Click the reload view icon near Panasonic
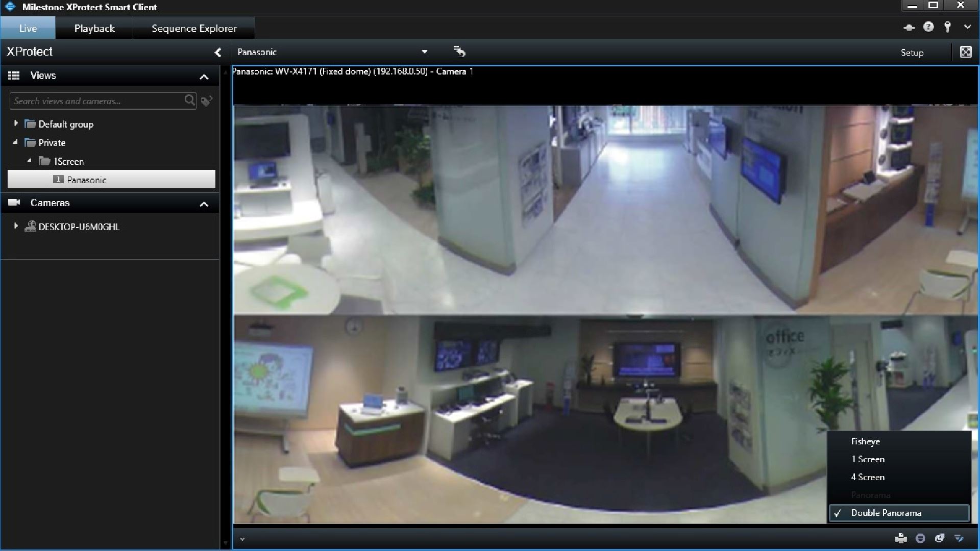 (459, 52)
